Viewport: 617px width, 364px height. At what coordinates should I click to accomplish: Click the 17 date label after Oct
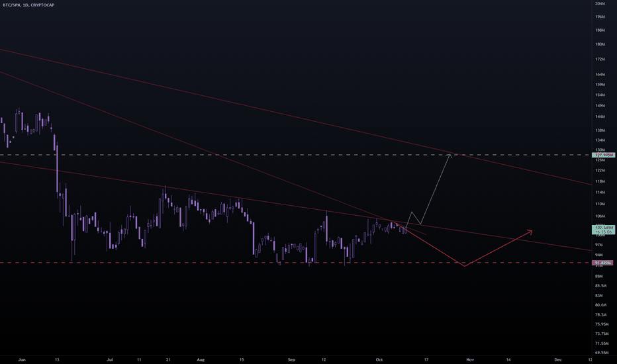tap(426, 359)
